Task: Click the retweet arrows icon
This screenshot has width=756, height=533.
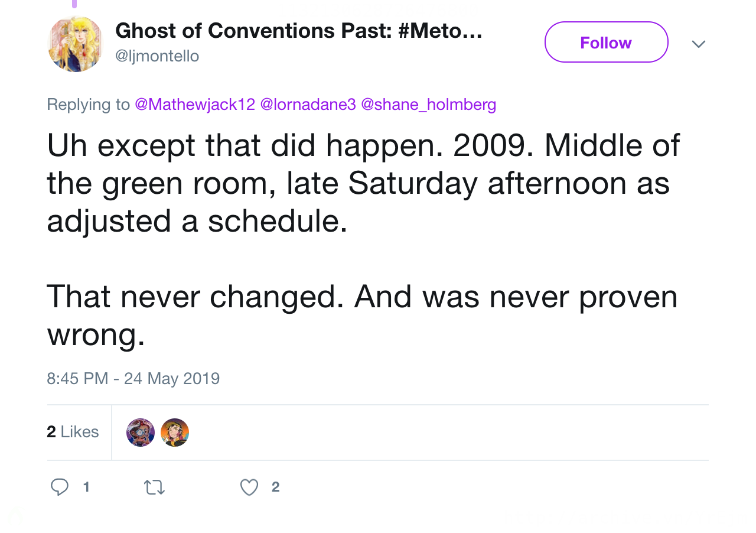Action: (154, 487)
